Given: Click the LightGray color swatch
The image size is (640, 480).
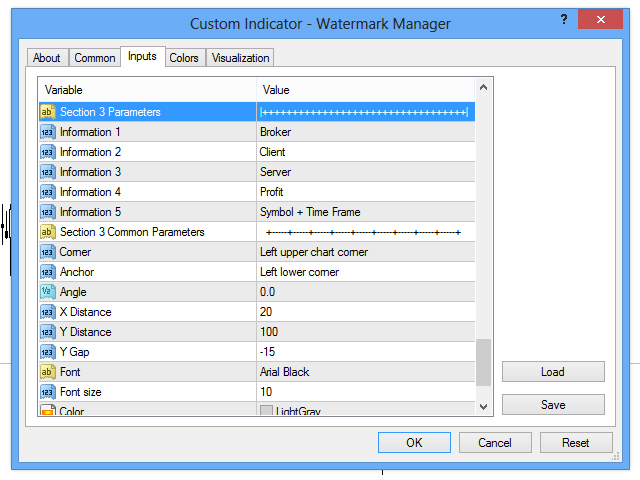Looking at the screenshot, I should click(x=266, y=411).
